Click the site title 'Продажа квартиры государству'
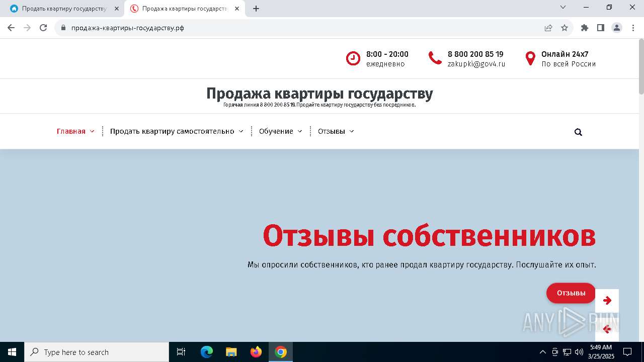This screenshot has height=362, width=644. (x=319, y=94)
